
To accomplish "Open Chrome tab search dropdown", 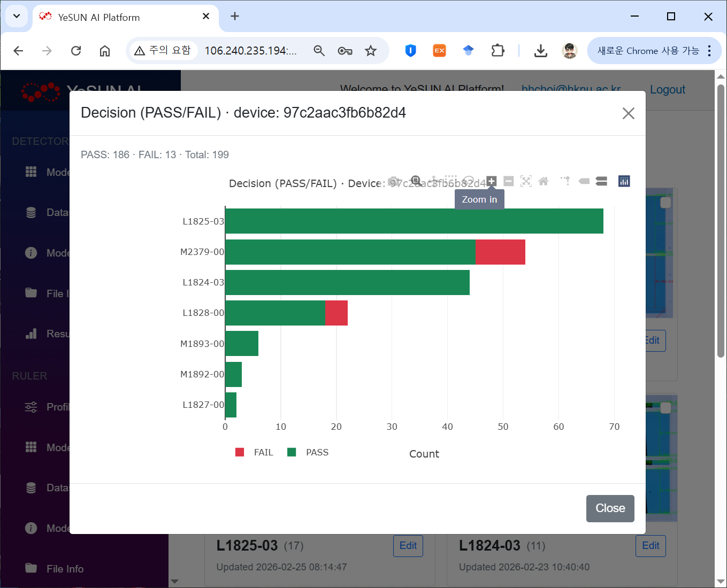I will (x=17, y=16).
